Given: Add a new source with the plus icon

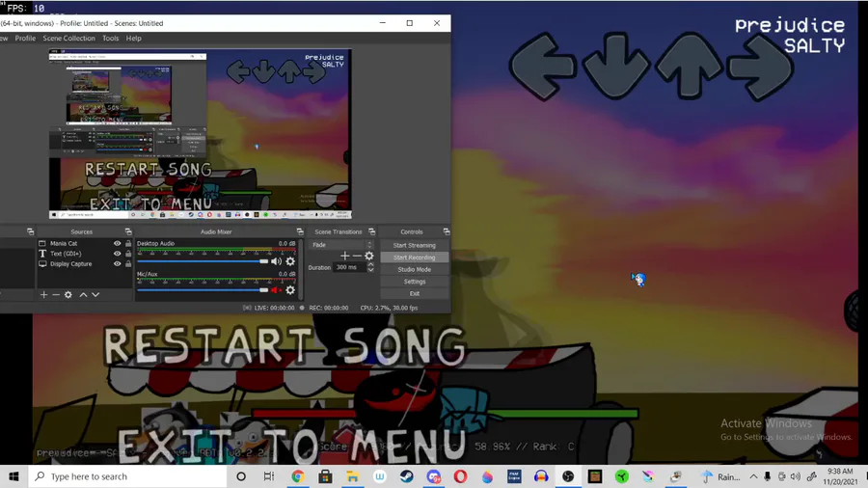Looking at the screenshot, I should pos(43,295).
